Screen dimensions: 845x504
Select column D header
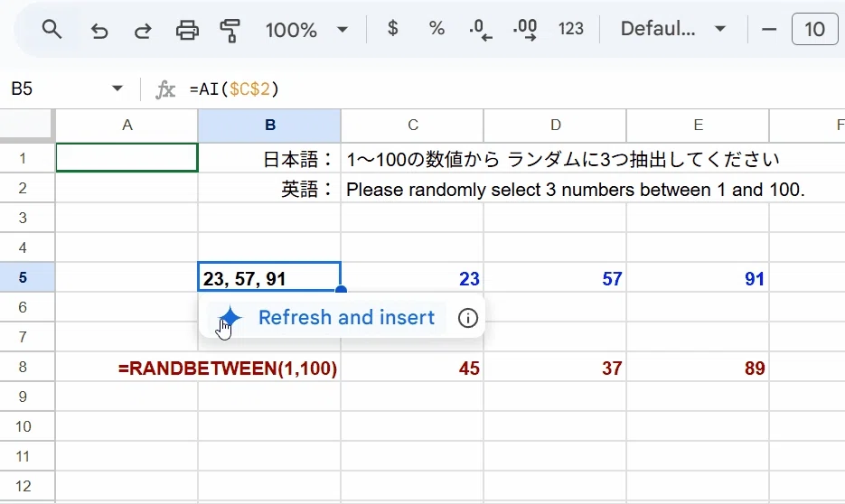(555, 126)
